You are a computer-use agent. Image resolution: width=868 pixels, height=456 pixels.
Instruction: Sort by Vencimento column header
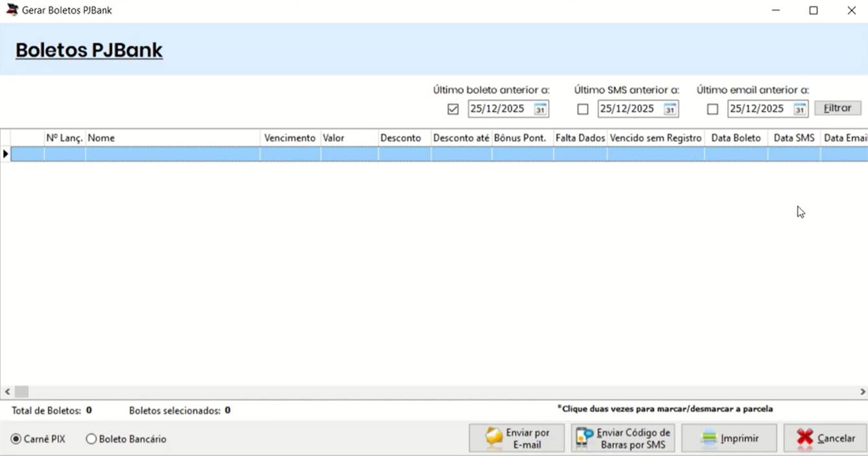click(290, 138)
